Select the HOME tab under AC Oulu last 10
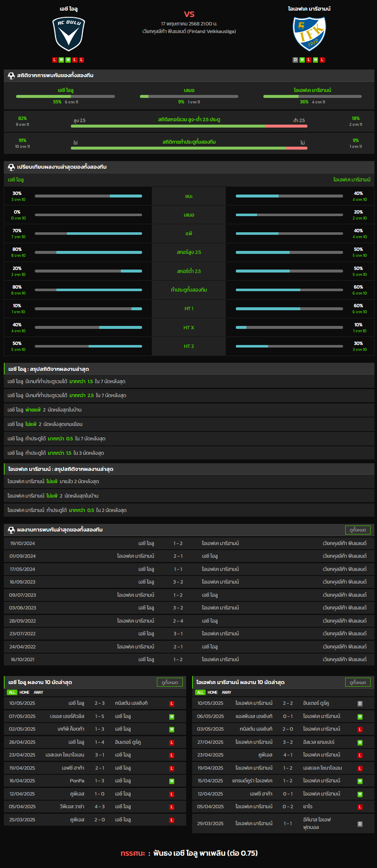Viewport: 377px width, 868px height. 25,693
